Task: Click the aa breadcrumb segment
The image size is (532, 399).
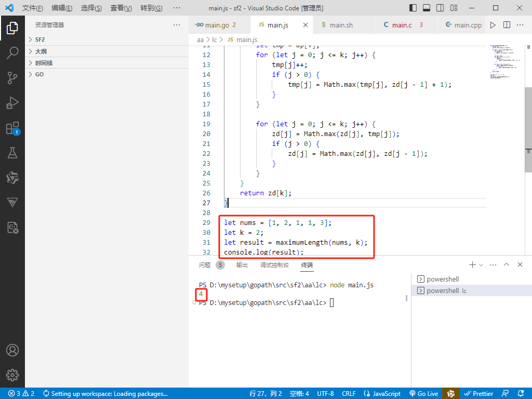Action: coord(200,39)
